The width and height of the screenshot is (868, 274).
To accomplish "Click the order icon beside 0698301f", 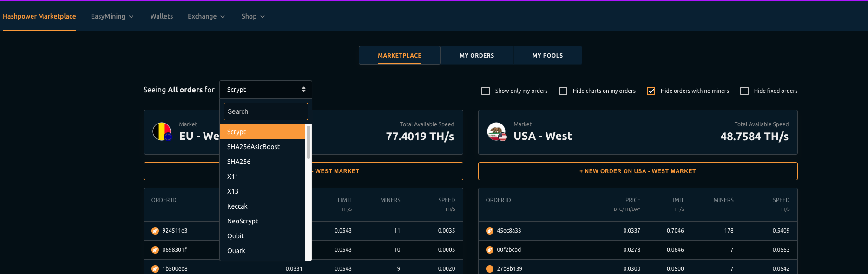I will point(155,250).
